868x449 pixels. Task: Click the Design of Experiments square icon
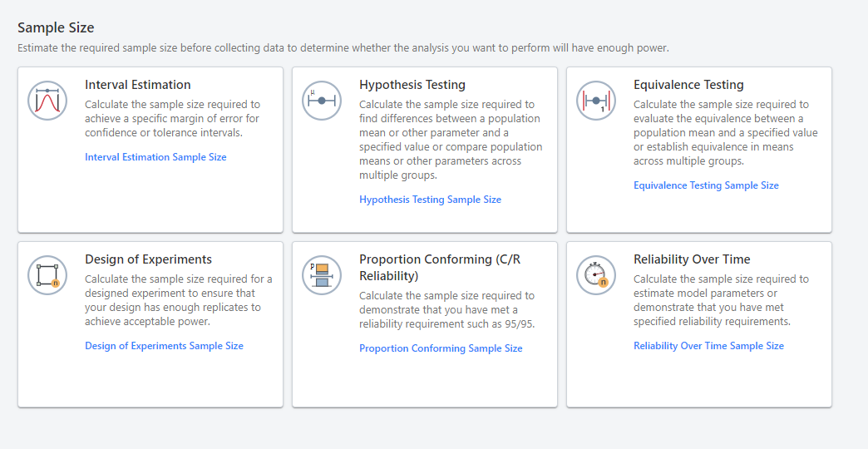47,275
